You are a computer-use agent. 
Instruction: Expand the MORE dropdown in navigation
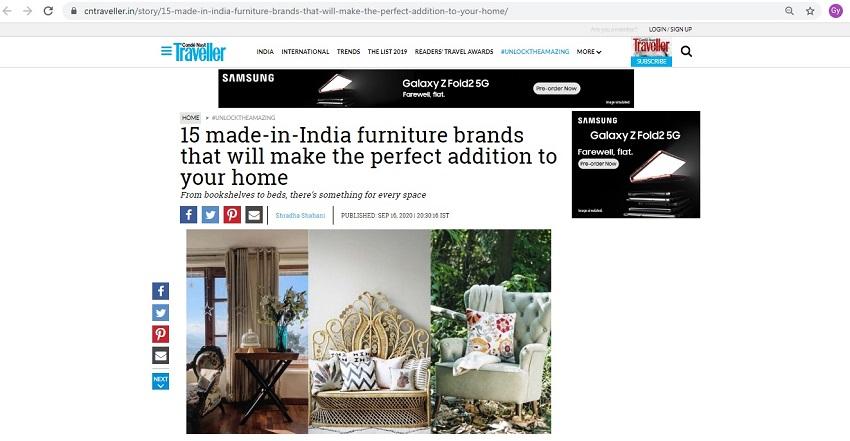(589, 51)
